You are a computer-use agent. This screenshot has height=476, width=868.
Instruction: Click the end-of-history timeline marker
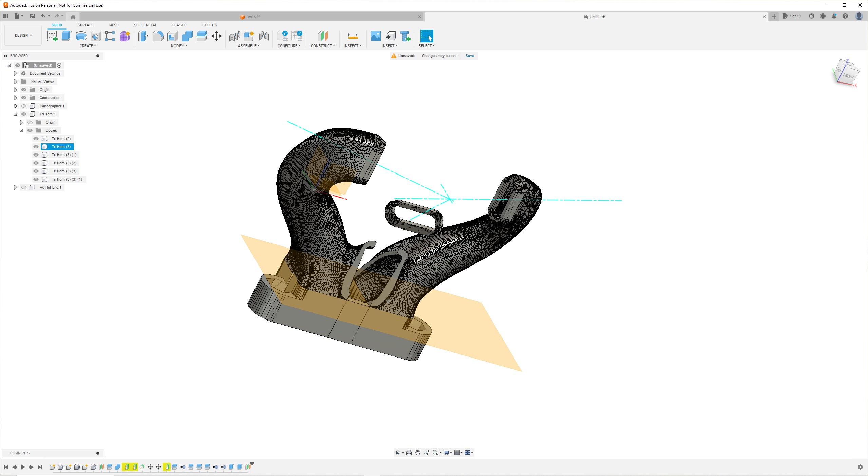(x=252, y=466)
